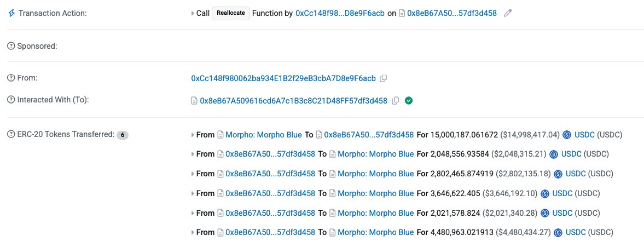Expand the first transfer row from Morpho Blue

(193, 135)
